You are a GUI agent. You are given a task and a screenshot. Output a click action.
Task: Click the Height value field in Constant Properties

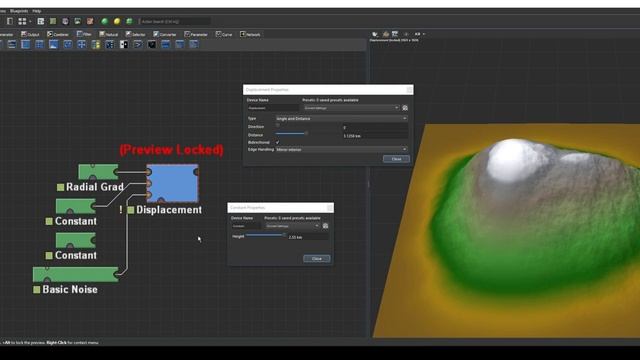pos(308,237)
